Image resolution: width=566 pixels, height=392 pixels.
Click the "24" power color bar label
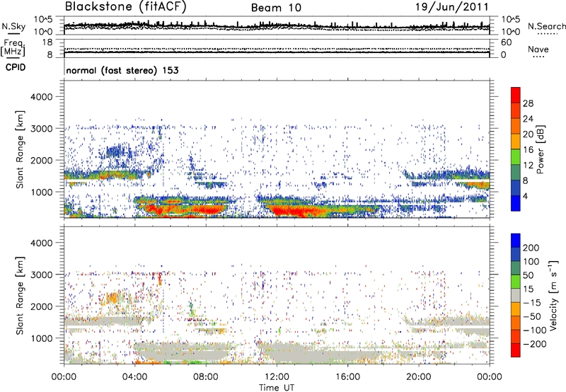click(x=528, y=119)
